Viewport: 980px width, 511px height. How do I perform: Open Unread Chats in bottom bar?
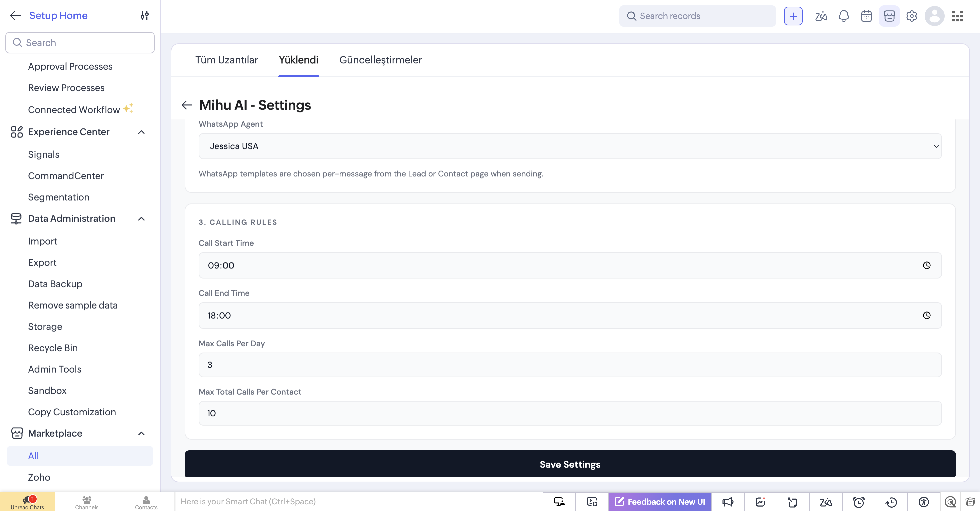(x=27, y=502)
